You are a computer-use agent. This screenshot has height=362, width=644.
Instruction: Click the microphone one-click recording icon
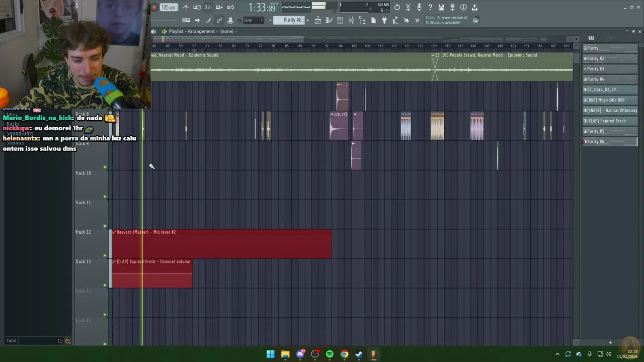419,7
